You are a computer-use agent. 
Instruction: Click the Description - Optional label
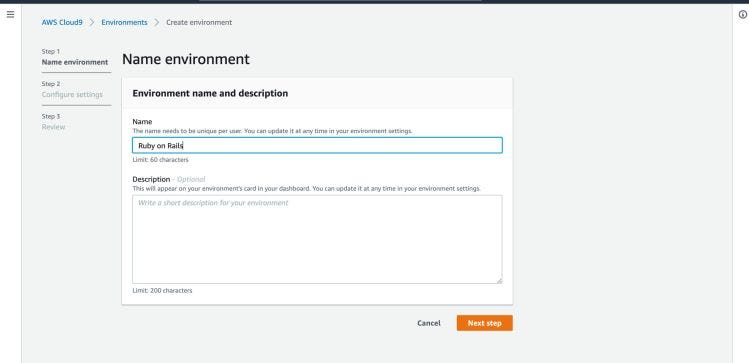point(169,179)
